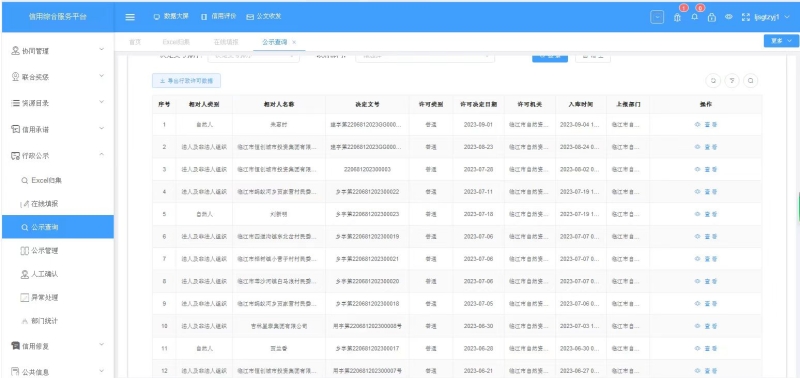Image resolution: width=800 pixels, height=378 pixels.
Task: Click 查看 for row 12
Action: coord(706,371)
